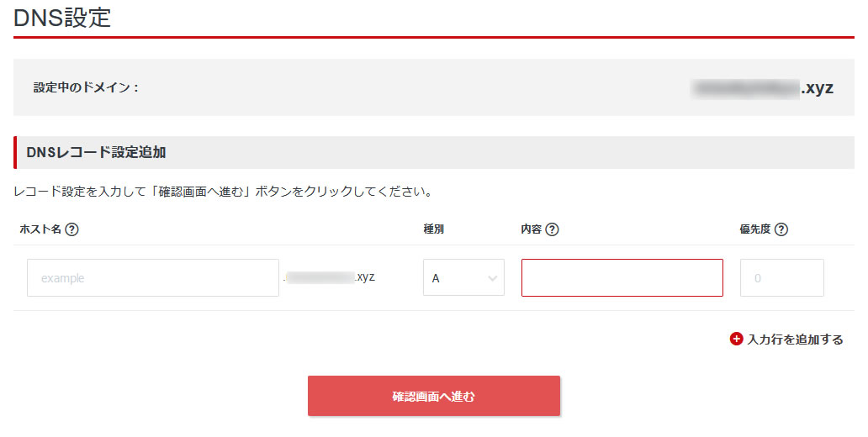This screenshot has width=868, height=437.
Task: Click the 優先度 column label
Action: (x=755, y=229)
